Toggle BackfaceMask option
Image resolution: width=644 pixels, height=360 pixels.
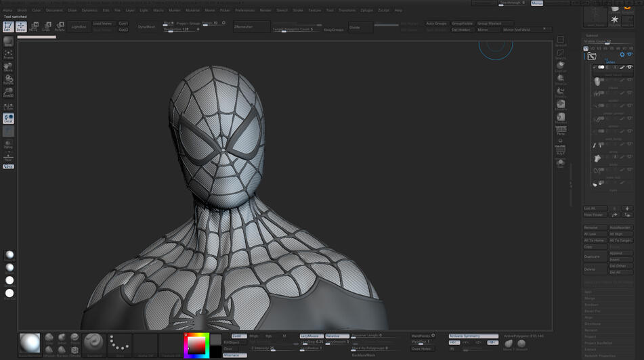364,355
